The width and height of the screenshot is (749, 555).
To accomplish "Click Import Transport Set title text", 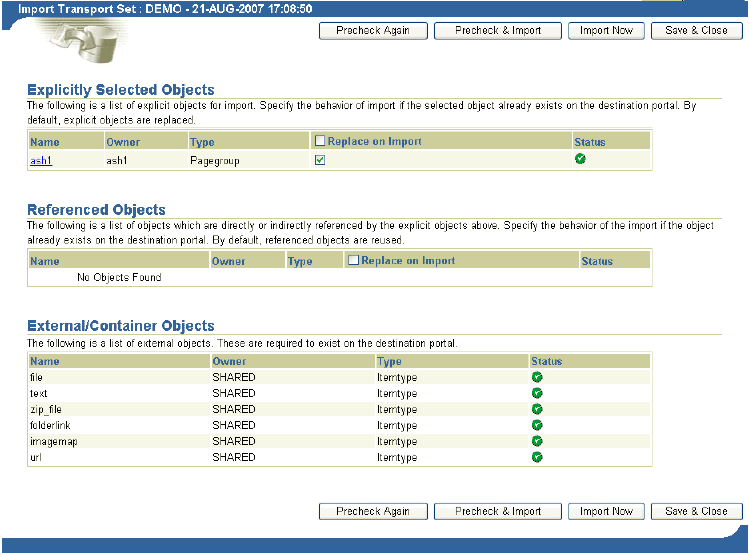I will tap(165, 9).
